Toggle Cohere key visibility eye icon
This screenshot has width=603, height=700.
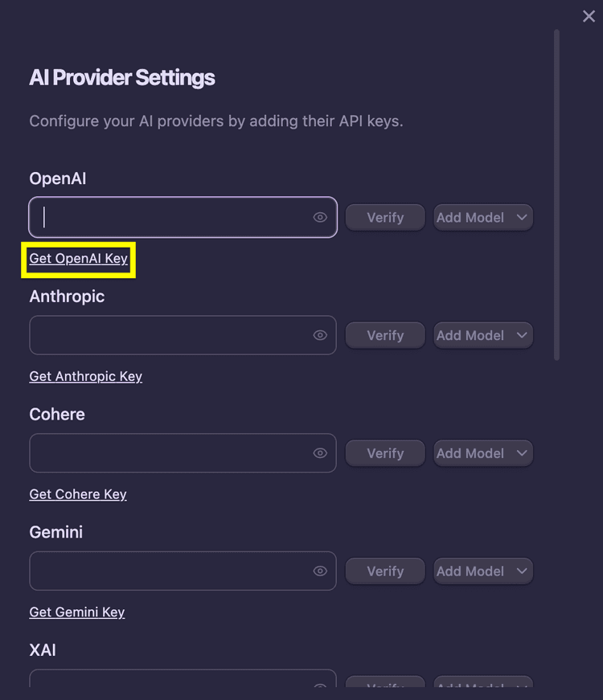pyautogui.click(x=320, y=453)
